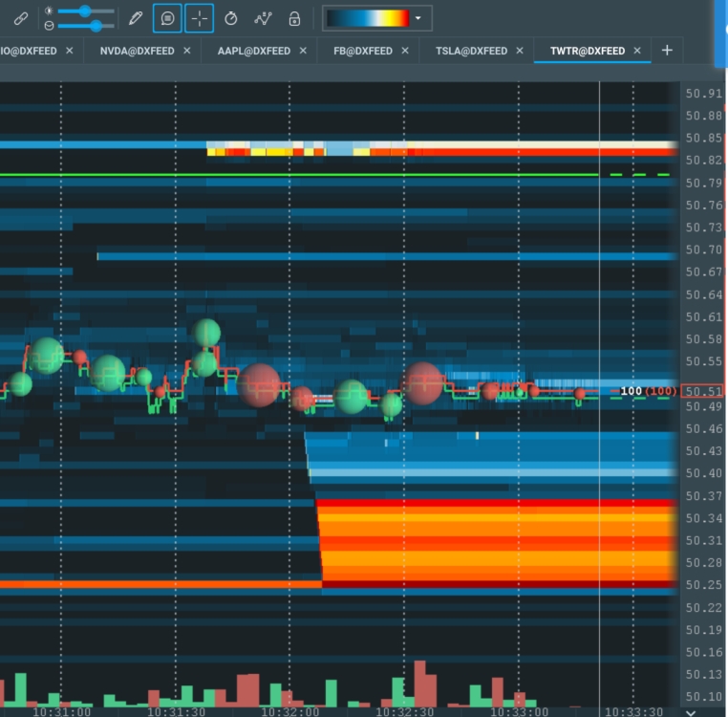Open the heatmap color gradient dropdown
The image size is (728, 717).
point(418,18)
